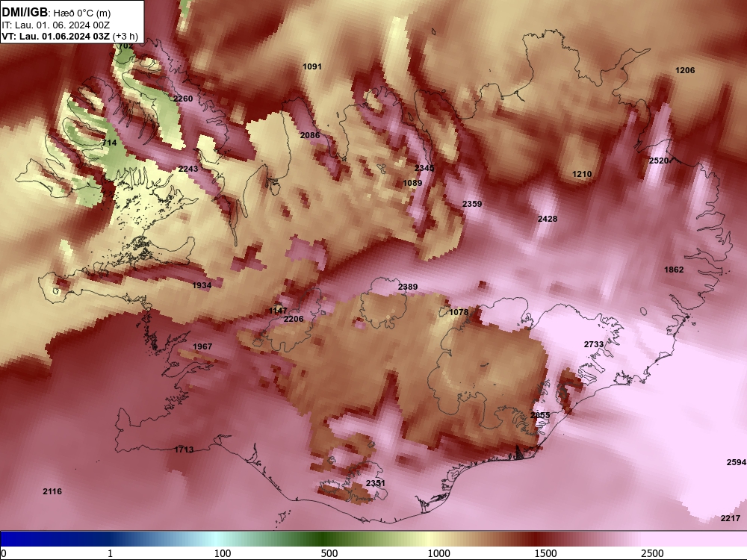Click the 1500 label on the color scale
This screenshot has height=560, width=747.
[x=545, y=553]
